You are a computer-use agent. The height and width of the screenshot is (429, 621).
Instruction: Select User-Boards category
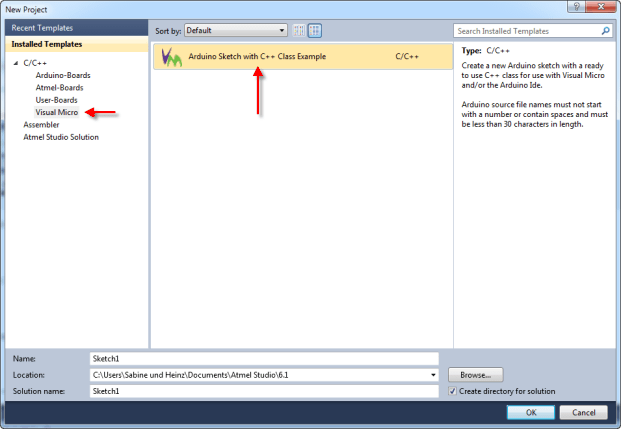click(56, 100)
